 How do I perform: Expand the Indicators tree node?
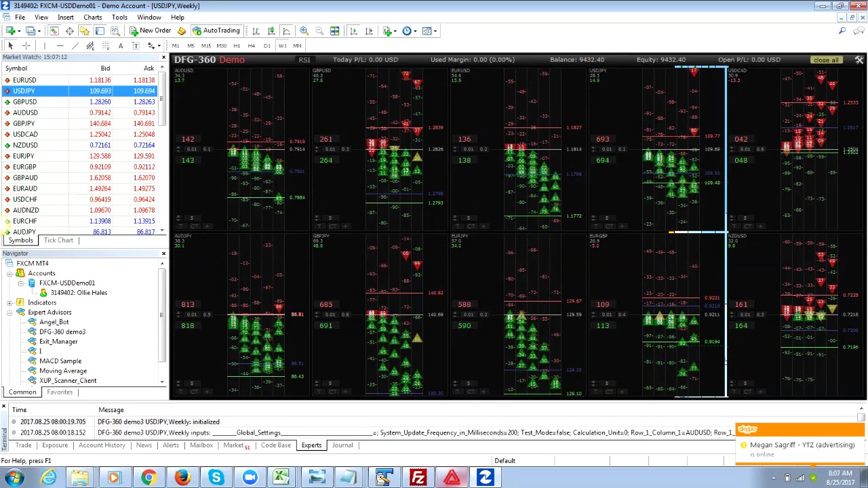click(x=9, y=302)
